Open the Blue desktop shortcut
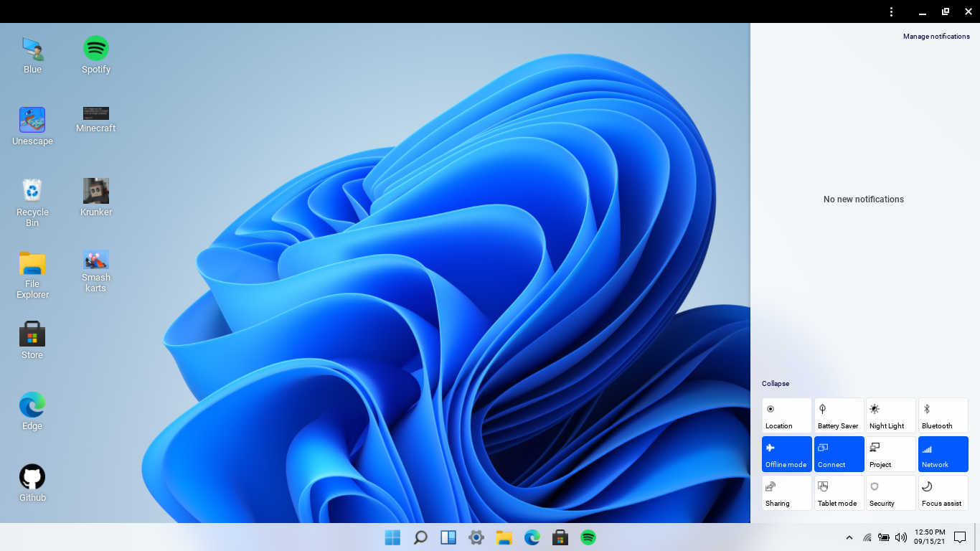Screen dimensions: 980x551 [x=32, y=55]
